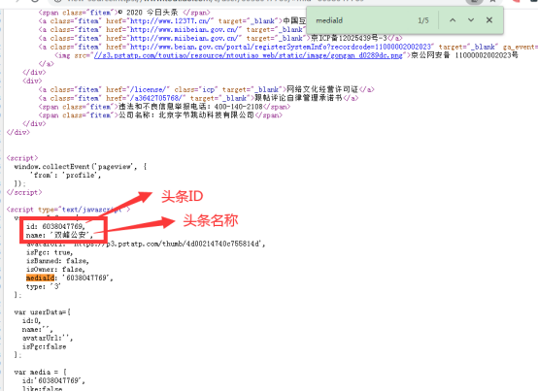The image size is (538, 392).
Task: Click the line id:0,
Action: pyautogui.click(x=31, y=320)
